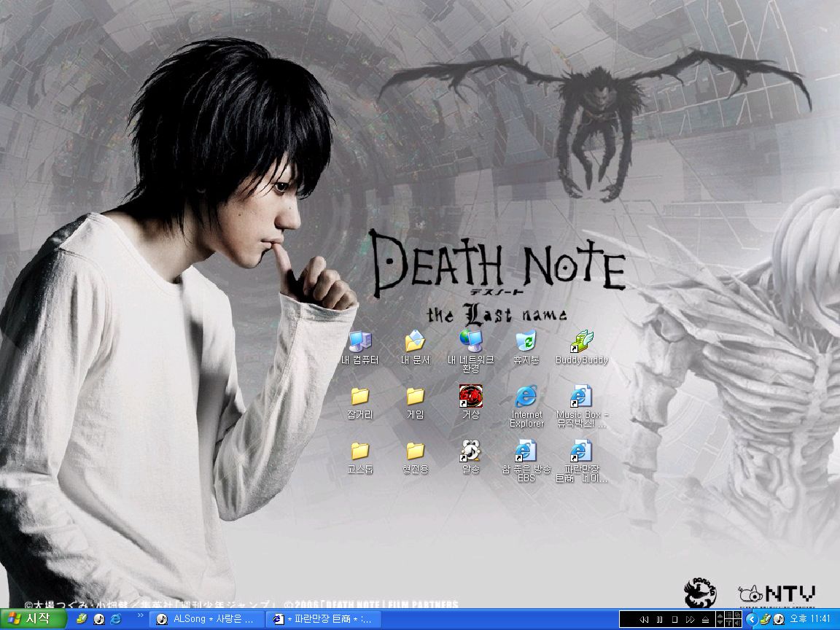Expand the Quick Launch overflow chevron

(140, 616)
